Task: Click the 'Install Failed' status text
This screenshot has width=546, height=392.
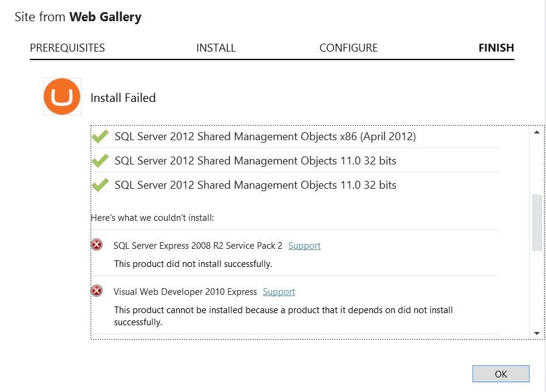Action: 123,98
